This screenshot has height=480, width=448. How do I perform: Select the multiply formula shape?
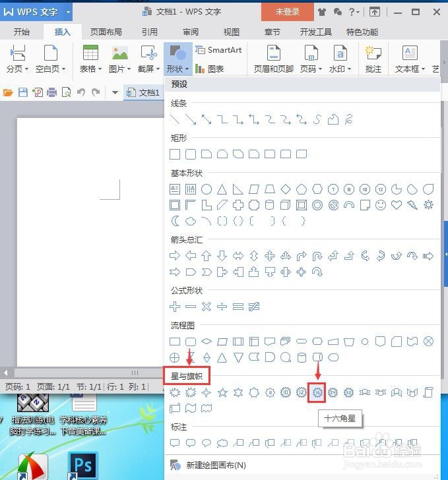[207, 306]
